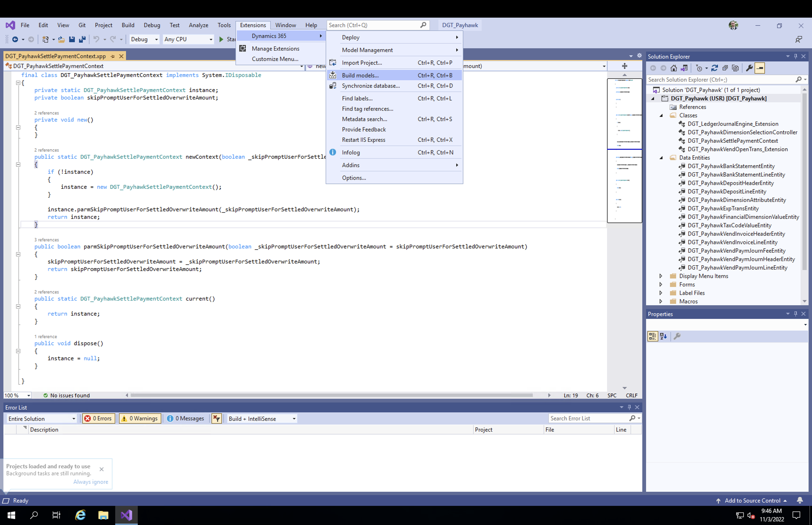Toggle the Preview Selected Items button

760,68
